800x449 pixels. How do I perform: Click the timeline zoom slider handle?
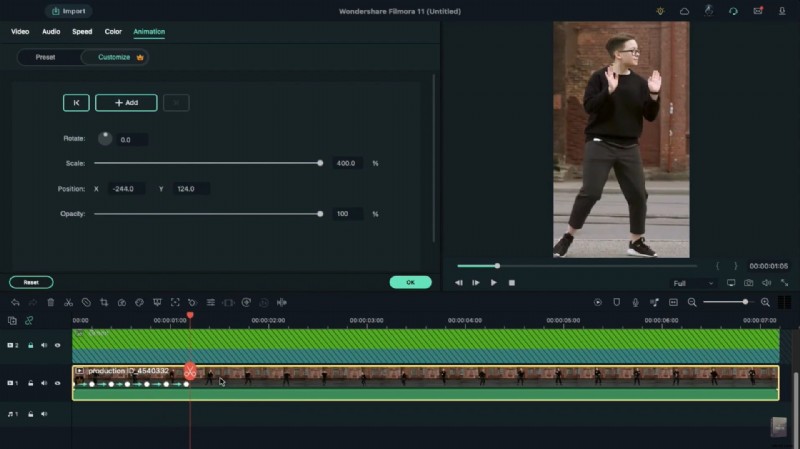coord(745,302)
